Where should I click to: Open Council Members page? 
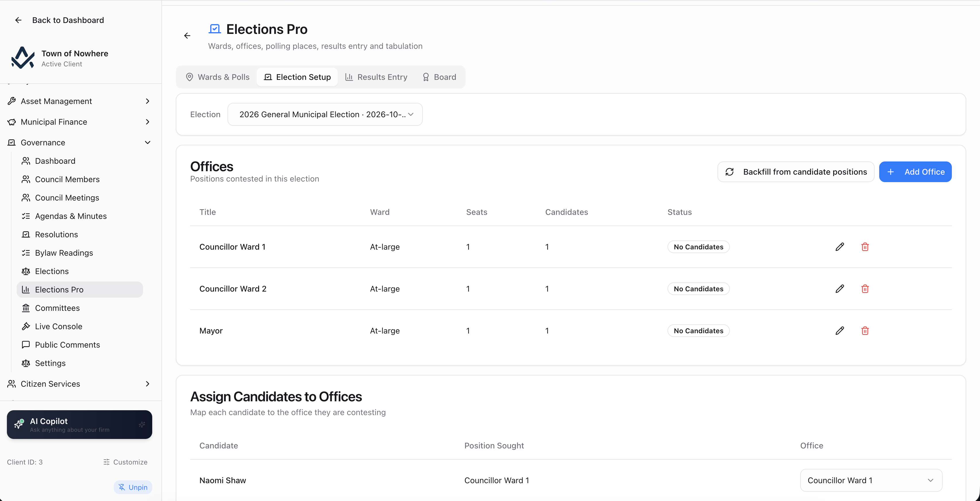[x=80, y=179]
